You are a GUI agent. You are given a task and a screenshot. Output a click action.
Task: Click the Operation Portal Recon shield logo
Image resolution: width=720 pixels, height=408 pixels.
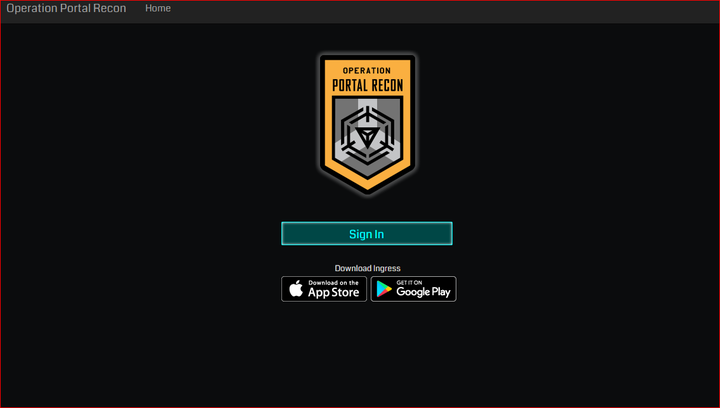[x=367, y=123]
